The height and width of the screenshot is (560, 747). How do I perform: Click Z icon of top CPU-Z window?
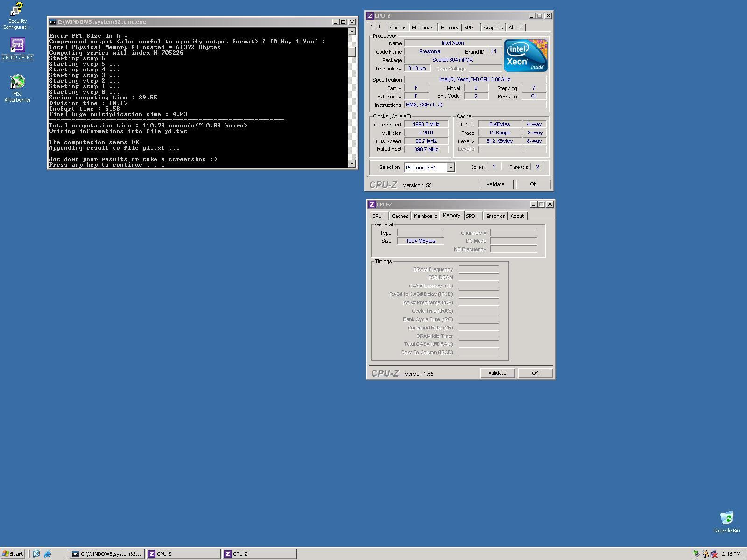(x=370, y=16)
